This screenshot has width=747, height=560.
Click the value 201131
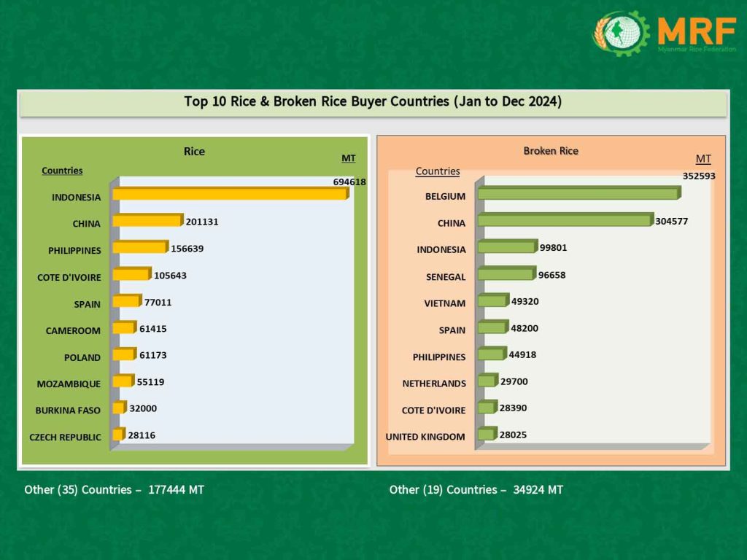click(202, 222)
